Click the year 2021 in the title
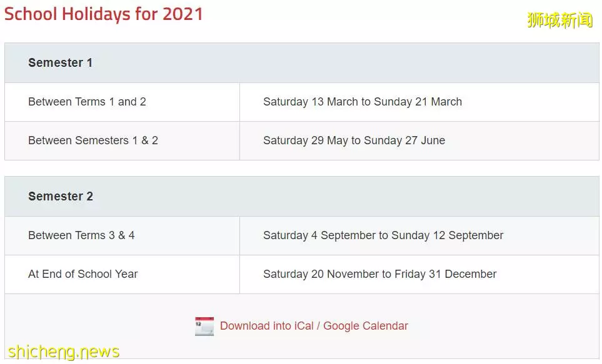Image resolution: width=602 pixels, height=364 pixels. click(183, 14)
